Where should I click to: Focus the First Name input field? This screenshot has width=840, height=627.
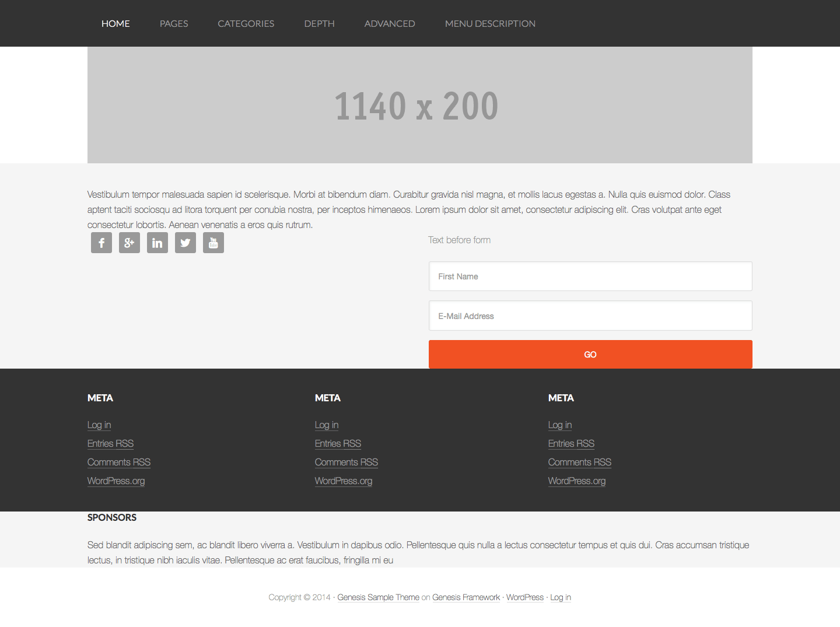pyautogui.click(x=590, y=276)
